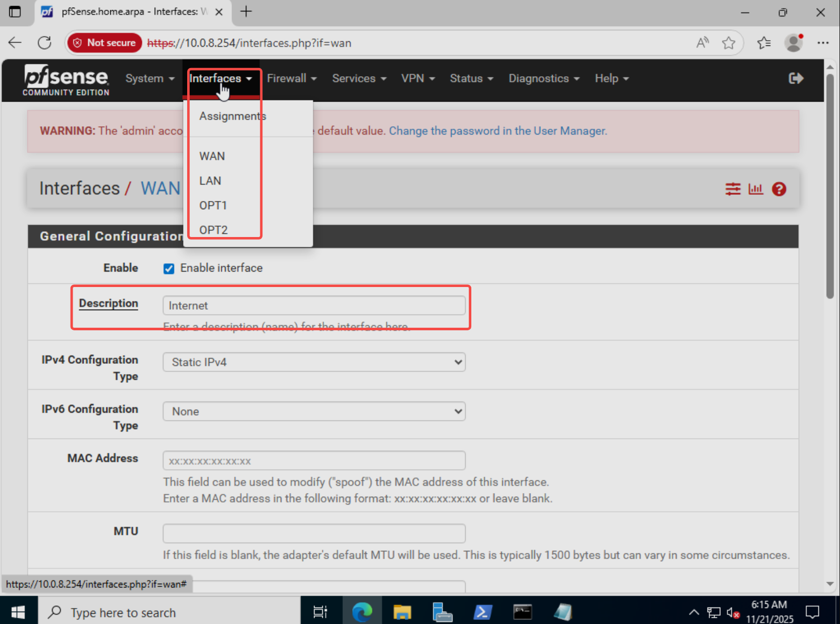Open the browser profile avatar
Image resolution: width=840 pixels, height=624 pixels.
click(x=794, y=43)
